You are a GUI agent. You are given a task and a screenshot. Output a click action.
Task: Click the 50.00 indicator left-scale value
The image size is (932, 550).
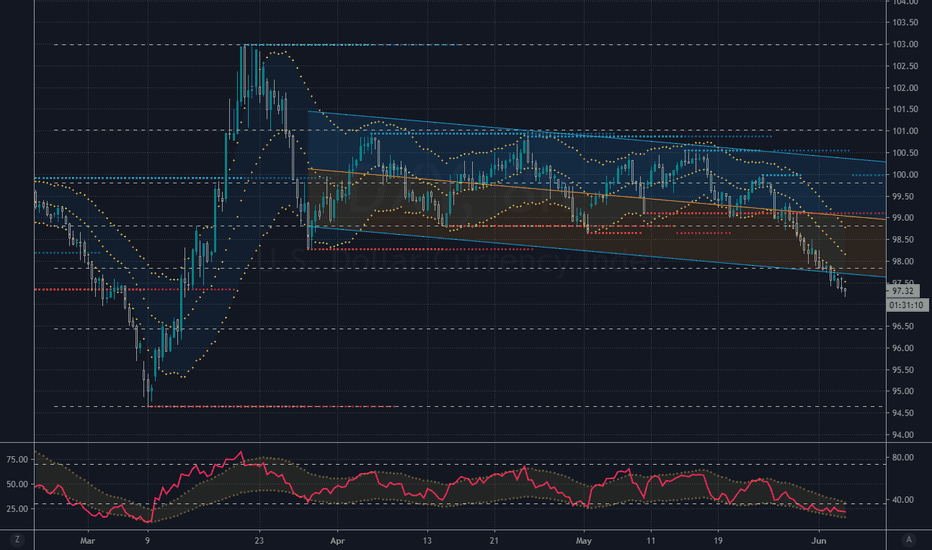tap(17, 485)
